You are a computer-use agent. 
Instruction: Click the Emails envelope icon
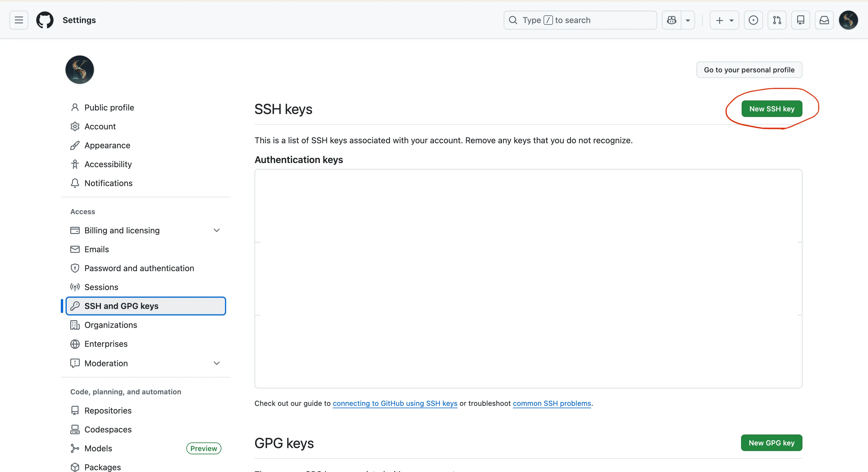75,249
